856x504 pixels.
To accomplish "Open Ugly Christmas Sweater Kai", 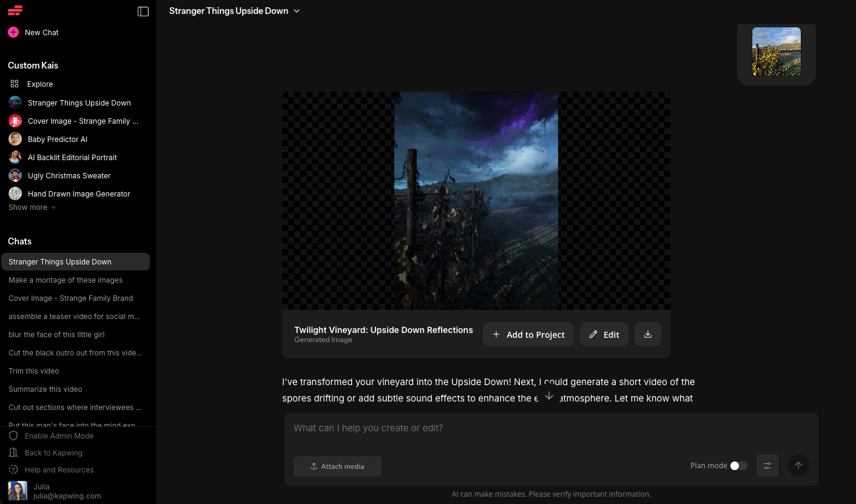I will (x=69, y=176).
